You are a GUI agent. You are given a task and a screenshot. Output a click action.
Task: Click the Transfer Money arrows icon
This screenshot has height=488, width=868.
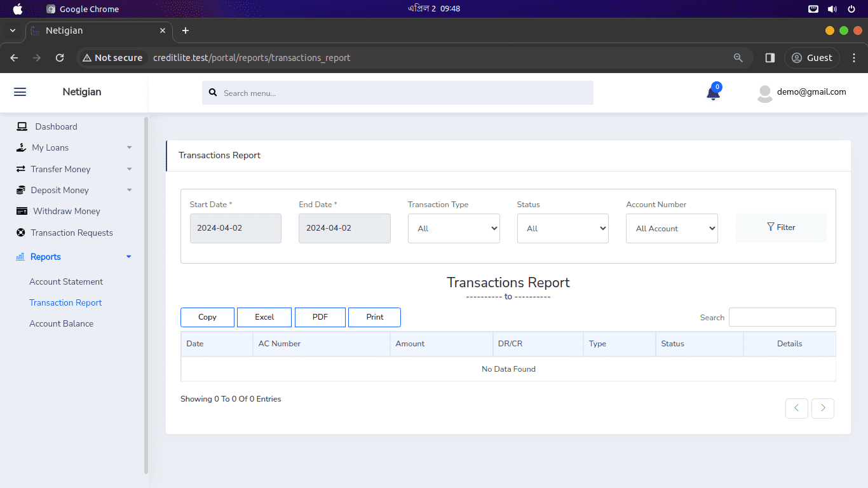[x=20, y=169]
